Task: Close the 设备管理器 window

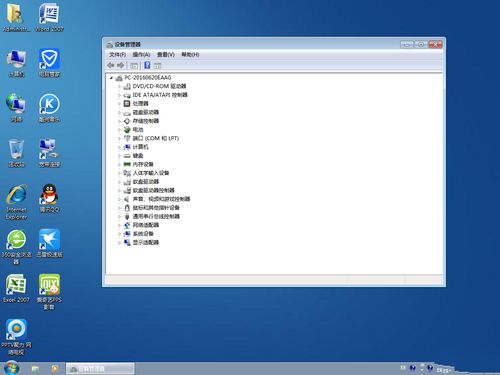Action: [435, 44]
